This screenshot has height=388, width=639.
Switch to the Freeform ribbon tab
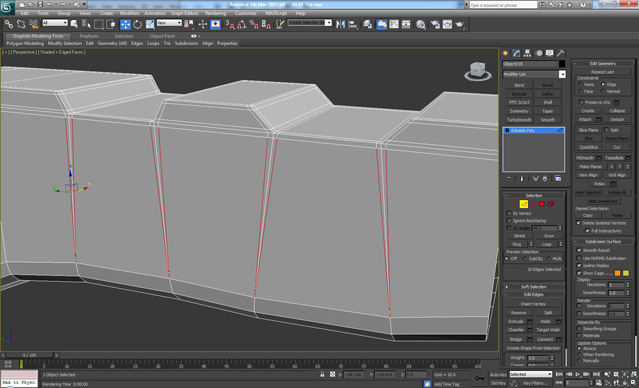tap(88, 36)
